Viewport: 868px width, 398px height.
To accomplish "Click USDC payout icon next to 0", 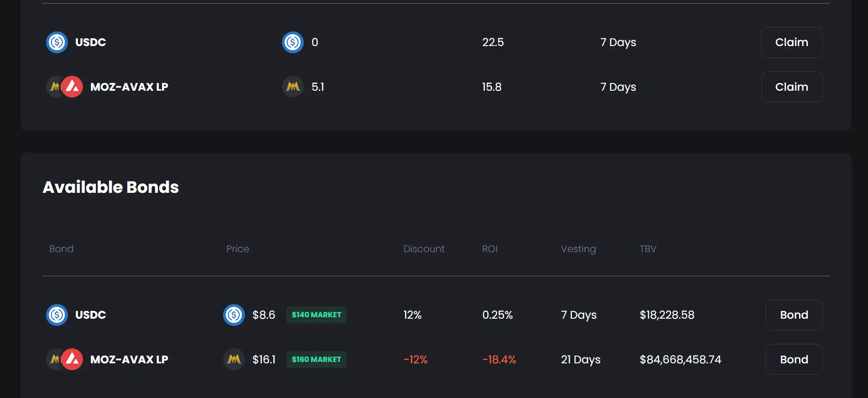I will tap(293, 42).
